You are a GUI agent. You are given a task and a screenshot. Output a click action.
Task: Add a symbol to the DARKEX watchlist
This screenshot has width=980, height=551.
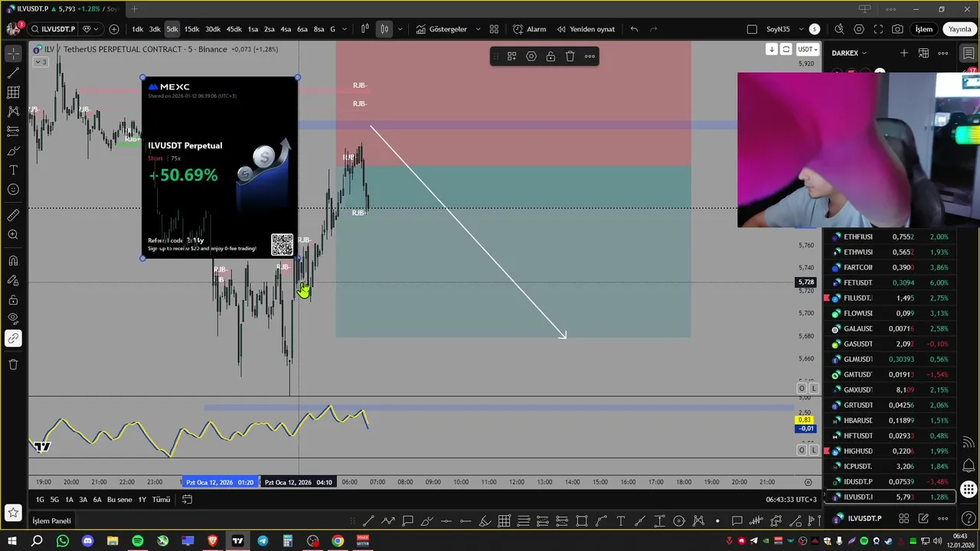pyautogui.click(x=904, y=53)
